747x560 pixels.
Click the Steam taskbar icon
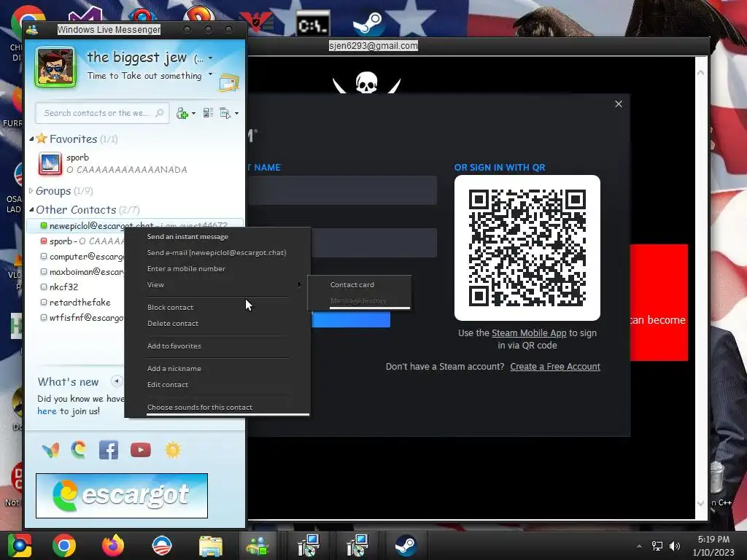coord(406,545)
